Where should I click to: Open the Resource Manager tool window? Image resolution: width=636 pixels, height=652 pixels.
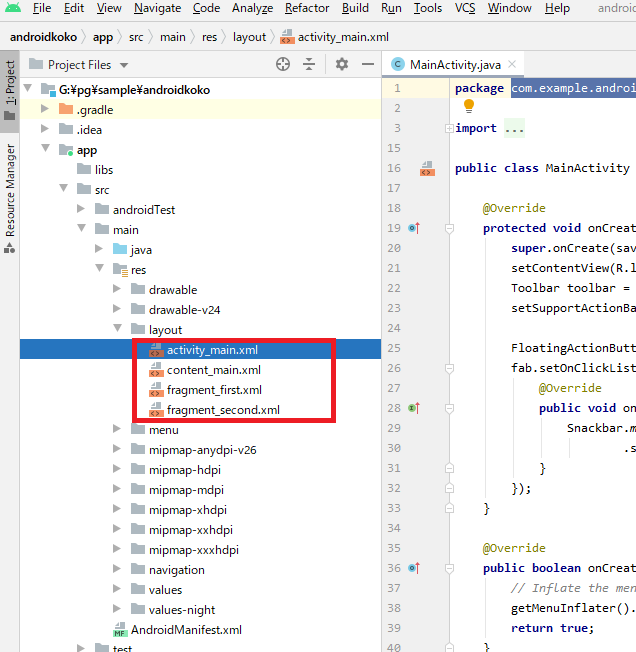pos(10,198)
